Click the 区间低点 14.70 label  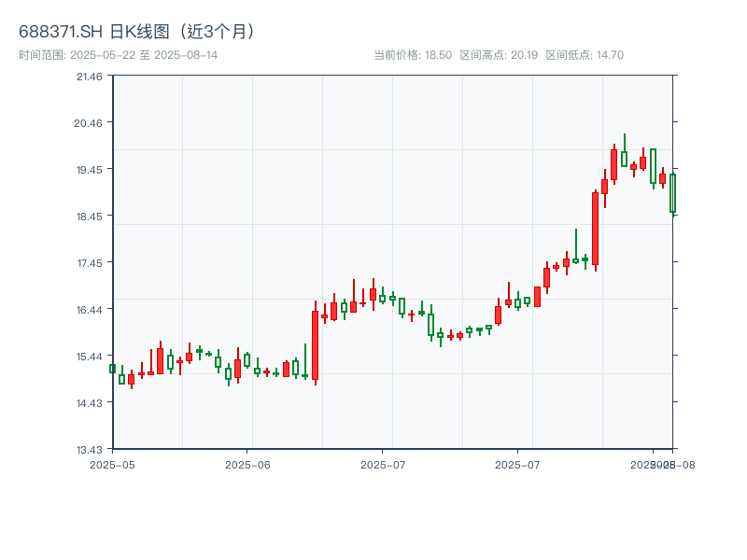(x=585, y=55)
